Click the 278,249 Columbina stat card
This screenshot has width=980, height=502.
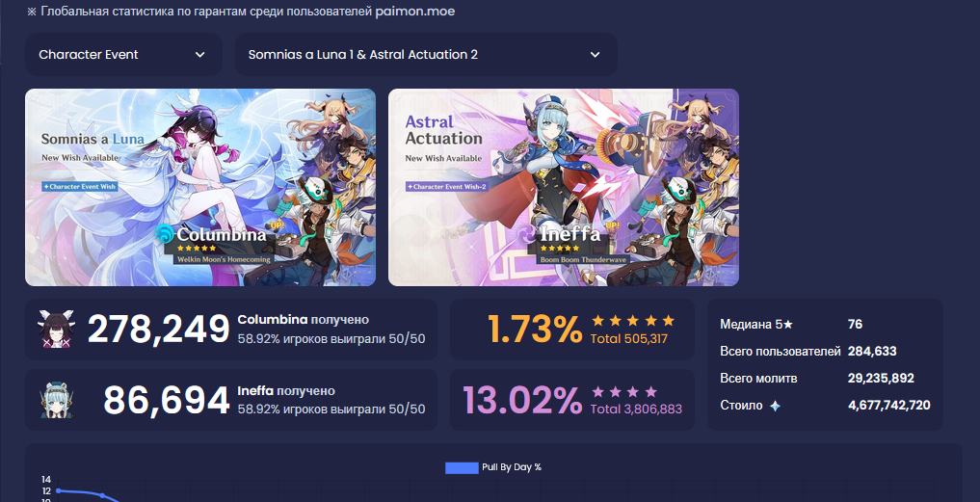click(x=230, y=330)
